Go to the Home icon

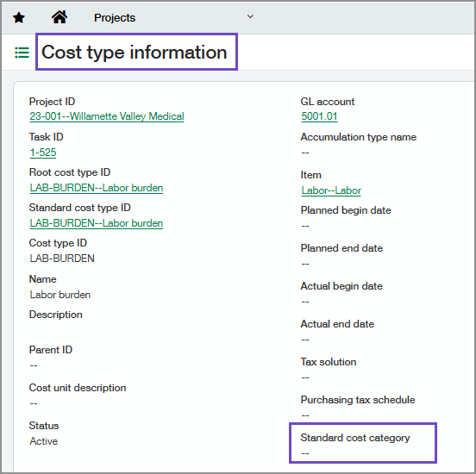60,17
